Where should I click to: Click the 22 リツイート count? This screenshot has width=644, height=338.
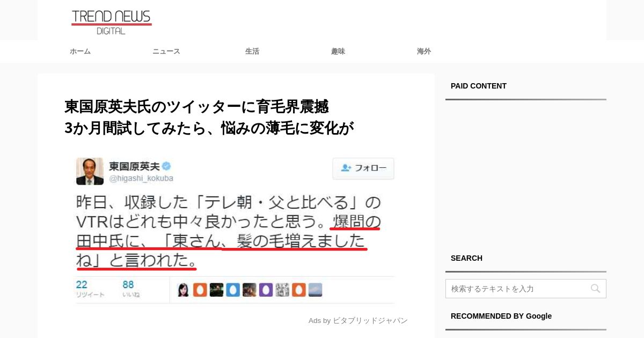click(90, 289)
